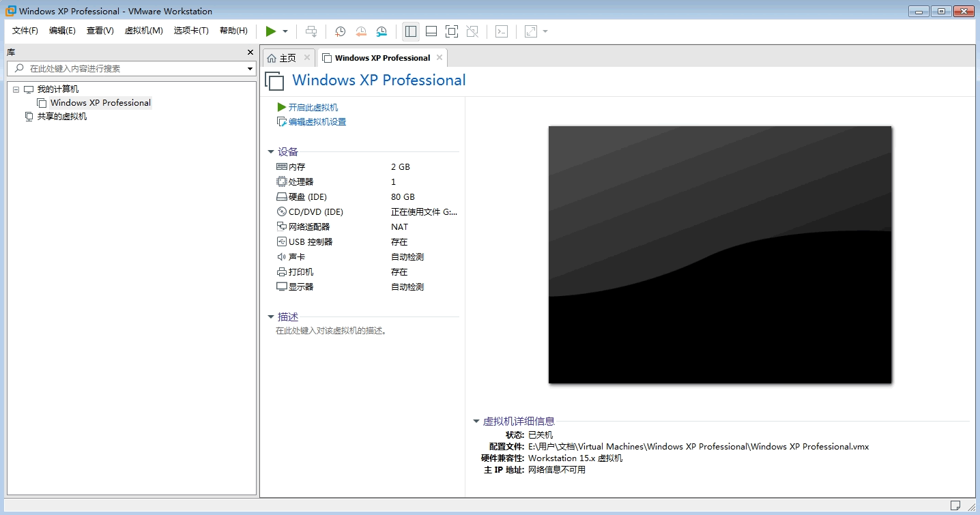The image size is (980, 515).
Task: Close the Windows XP Professional tab
Action: [x=439, y=57]
